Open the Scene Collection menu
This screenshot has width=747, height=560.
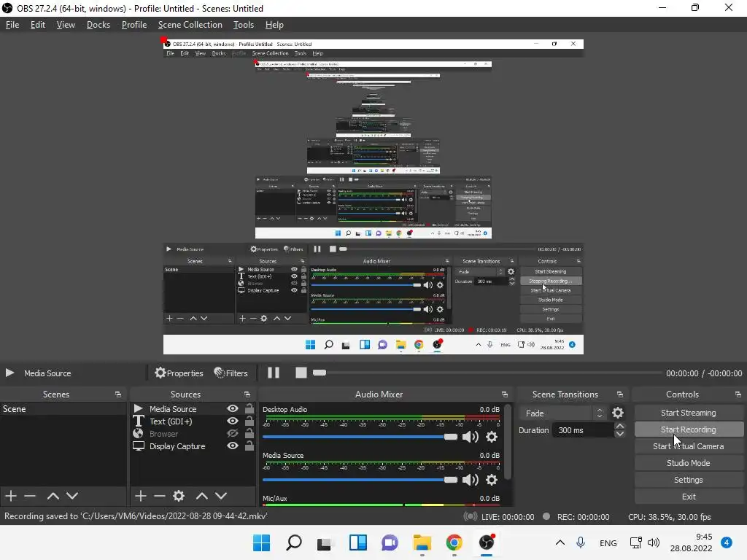[x=190, y=25]
